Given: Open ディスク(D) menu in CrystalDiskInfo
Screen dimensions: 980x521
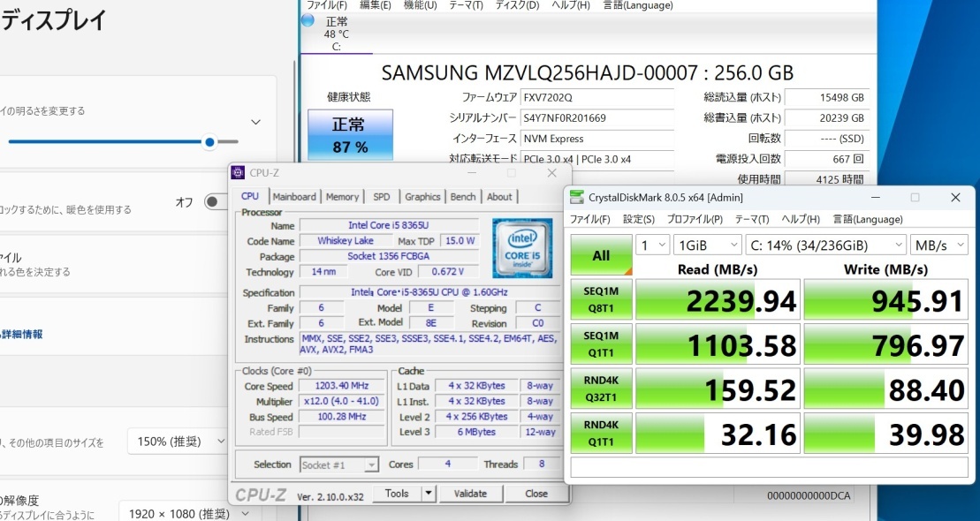Looking at the screenshot, I should [x=517, y=5].
